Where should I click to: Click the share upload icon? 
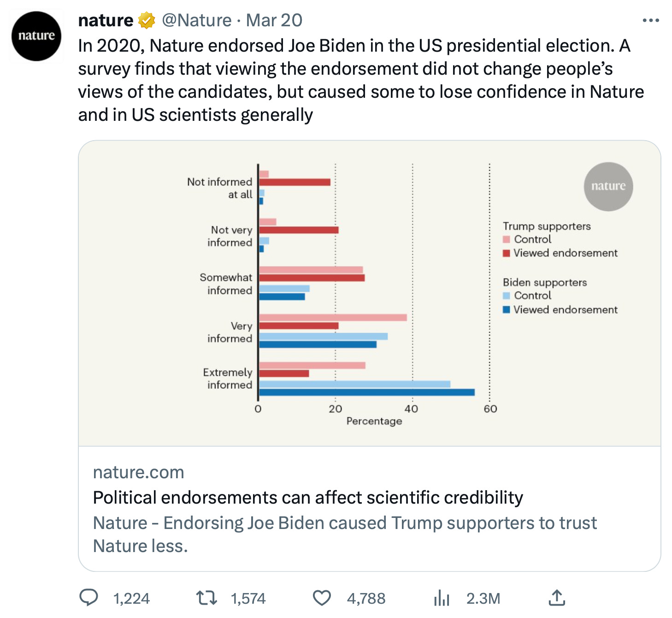(557, 598)
